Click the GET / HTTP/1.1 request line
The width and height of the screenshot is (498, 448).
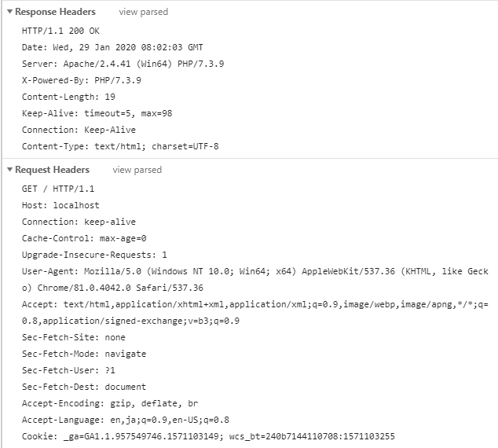point(58,189)
